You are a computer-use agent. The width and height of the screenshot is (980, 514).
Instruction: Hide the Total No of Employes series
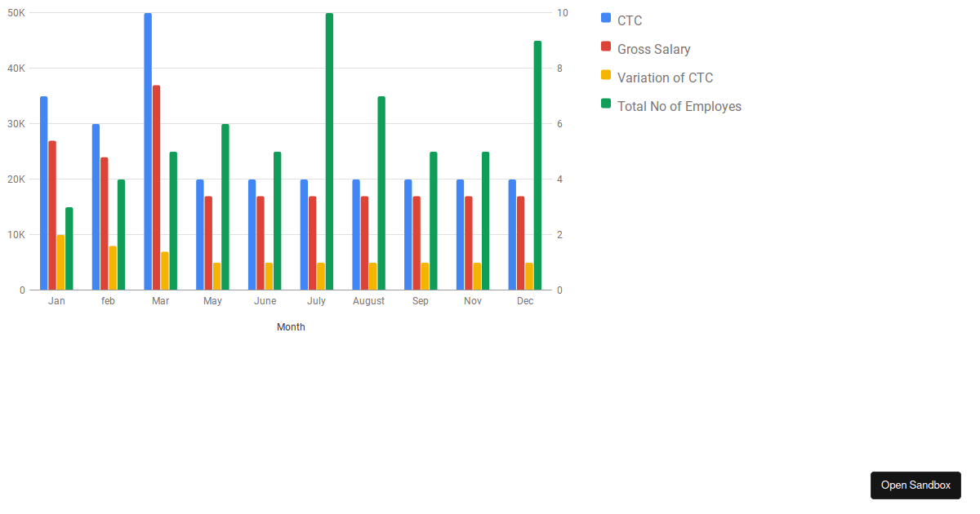pyautogui.click(x=678, y=105)
